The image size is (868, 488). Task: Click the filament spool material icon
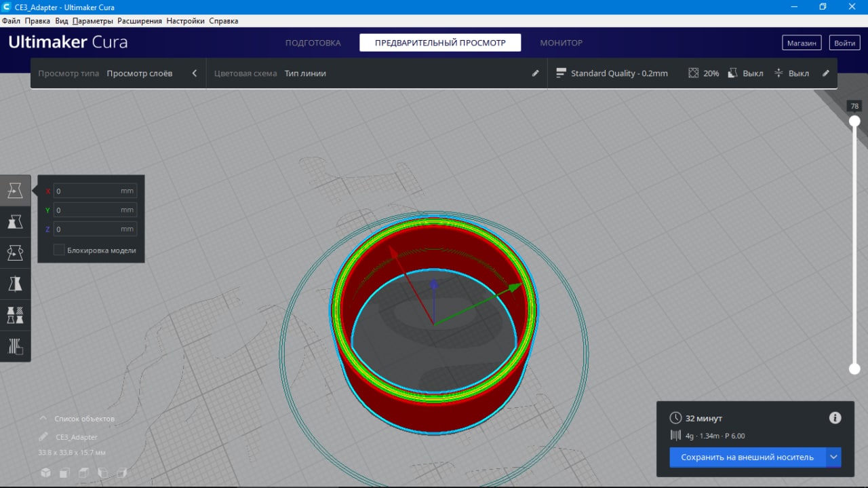[675, 436]
